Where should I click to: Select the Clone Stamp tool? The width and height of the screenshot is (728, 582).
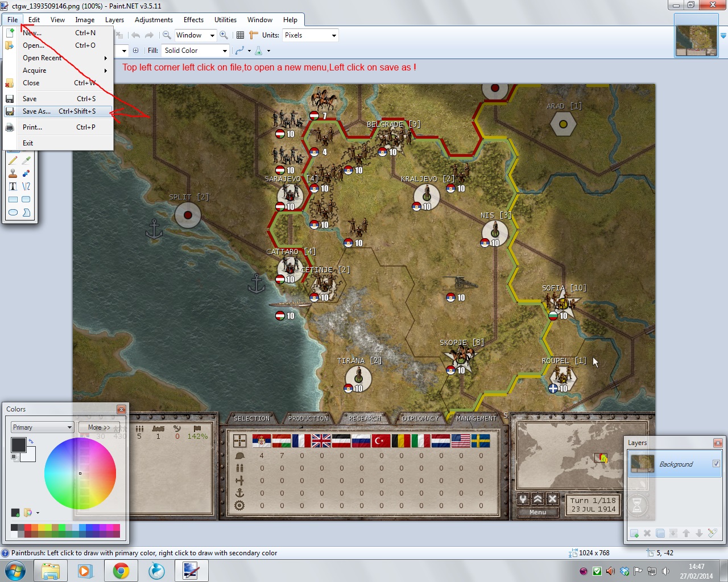(13, 173)
